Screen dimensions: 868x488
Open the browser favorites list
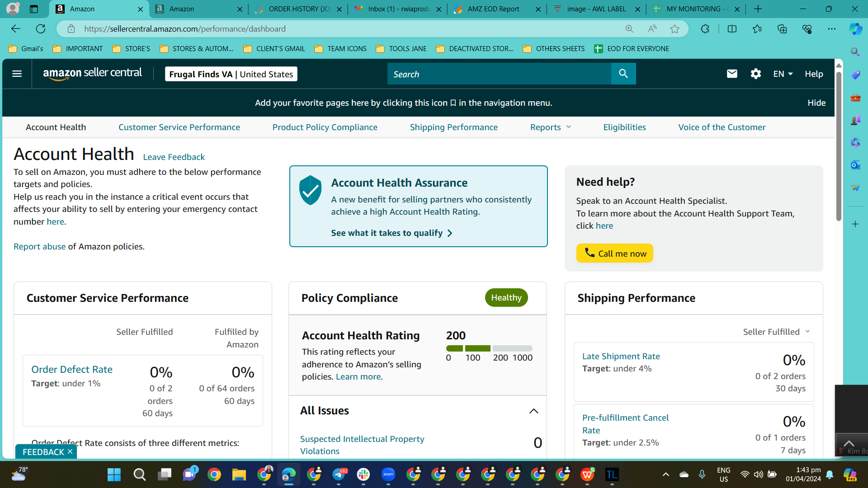point(757,29)
